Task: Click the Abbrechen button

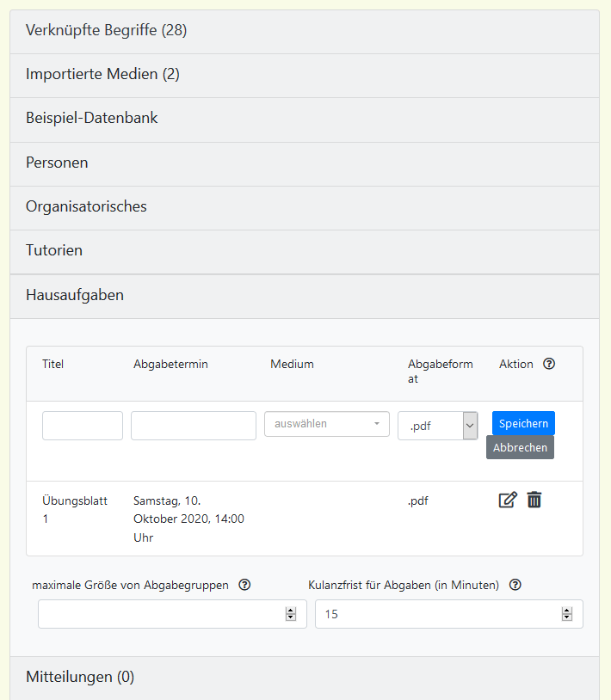Action: pos(520,448)
